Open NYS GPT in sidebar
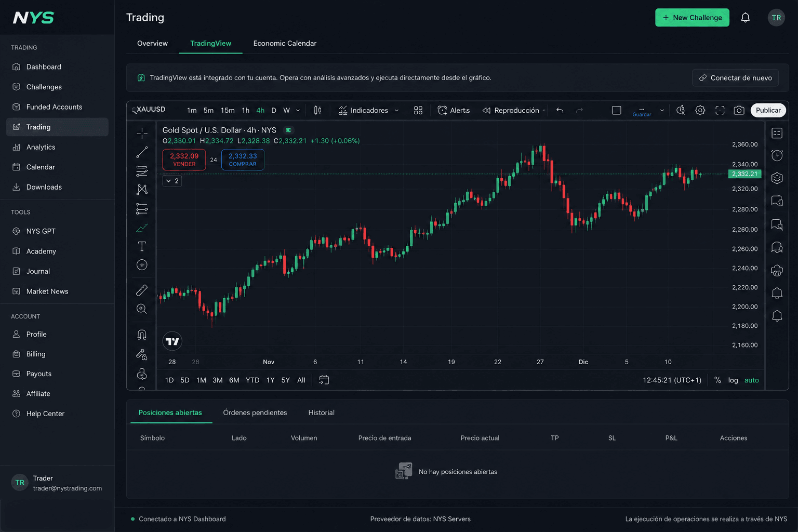 [x=57, y=231]
